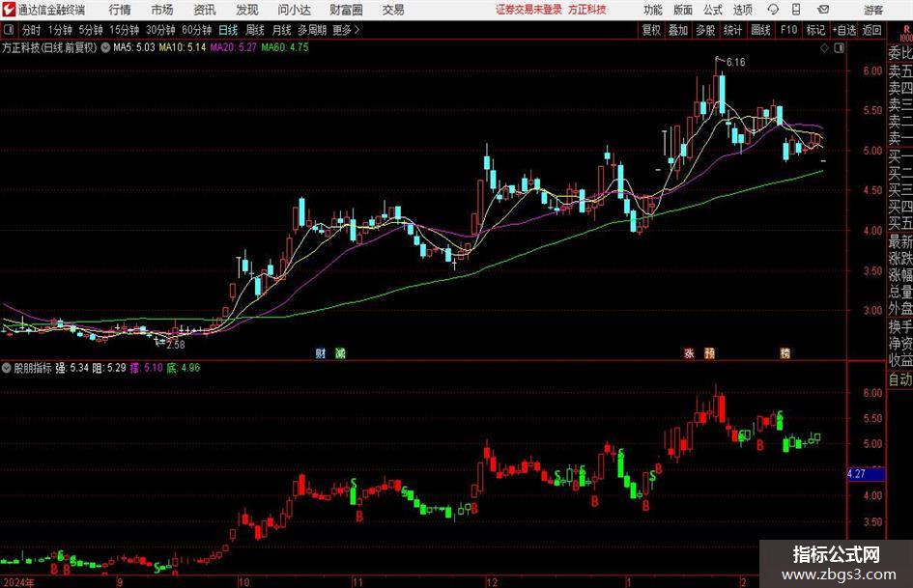Open the 选项 menu

[x=742, y=10]
